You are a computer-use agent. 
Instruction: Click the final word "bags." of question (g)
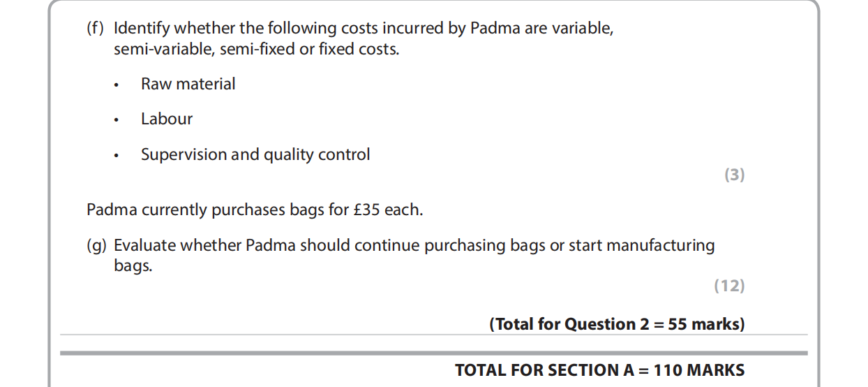(x=133, y=267)
